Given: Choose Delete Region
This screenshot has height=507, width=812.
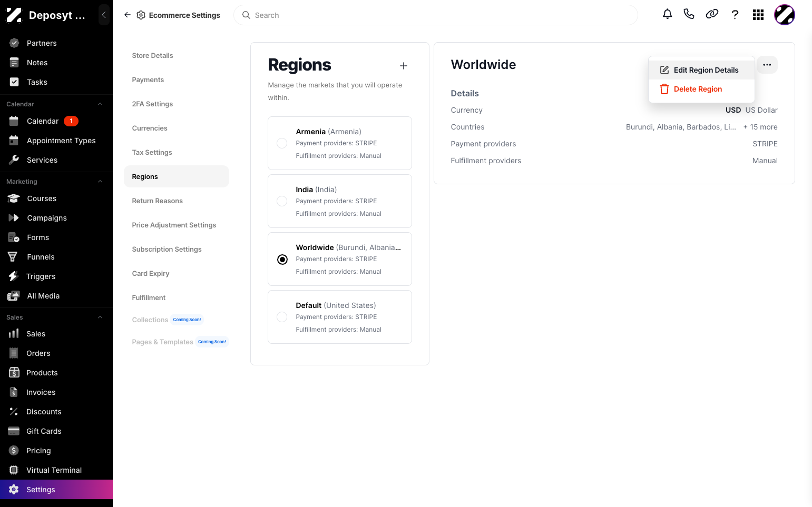Looking at the screenshot, I should pos(701,89).
